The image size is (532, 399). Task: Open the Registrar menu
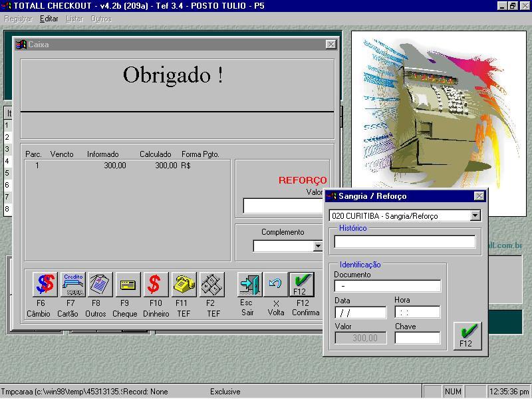18,19
